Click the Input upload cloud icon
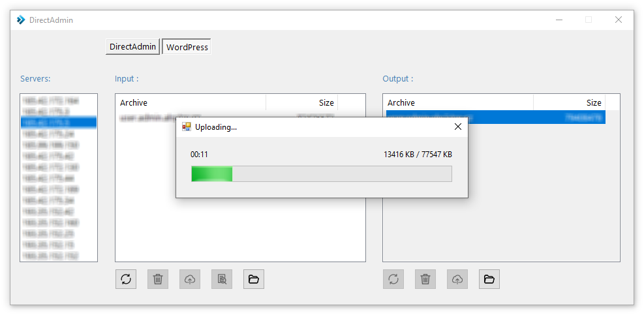The image size is (644, 315). point(190,279)
